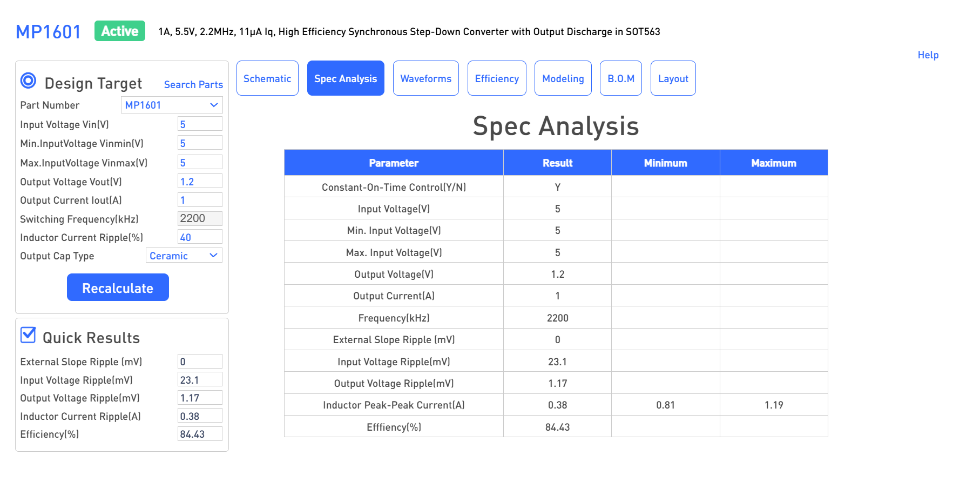Screen dimensions: 980x495
Task: Click Quick Results Efficiency value box
Action: (200, 434)
